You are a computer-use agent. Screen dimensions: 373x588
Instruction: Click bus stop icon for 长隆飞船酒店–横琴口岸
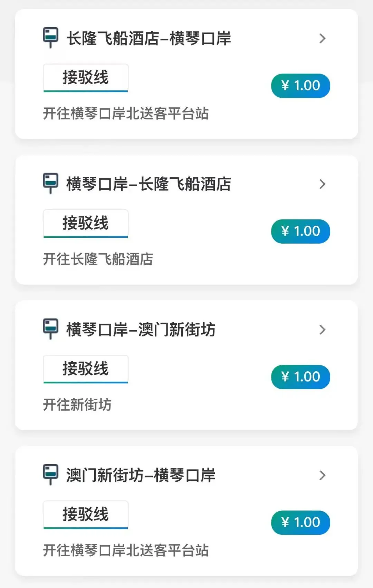click(50, 37)
